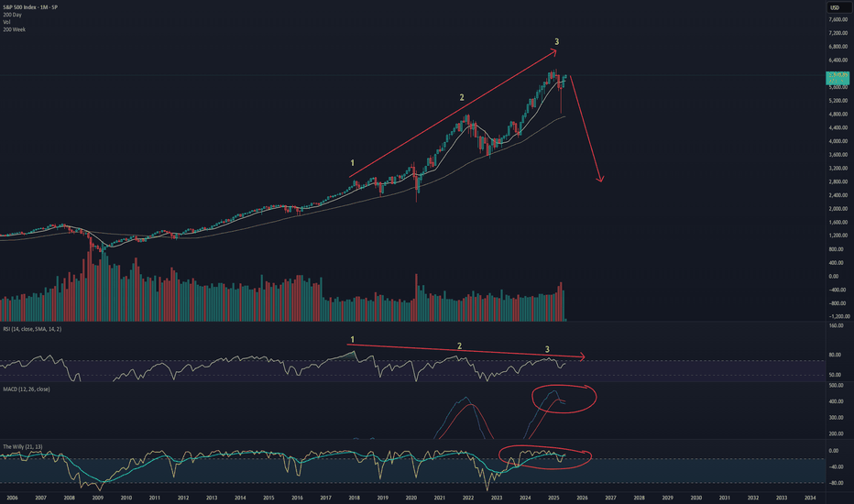The height and width of the screenshot is (504, 854).
Task: Click the 1,200.00 price scale label
Action: pyautogui.click(x=838, y=236)
